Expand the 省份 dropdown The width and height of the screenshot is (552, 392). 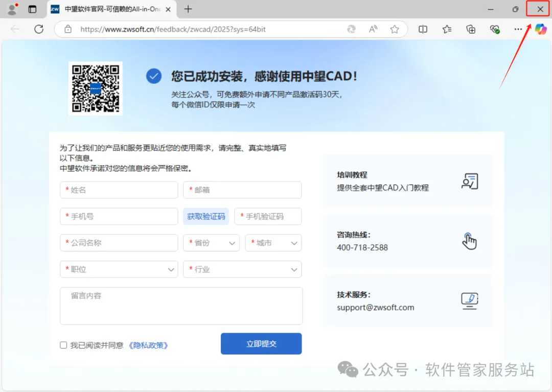point(211,243)
